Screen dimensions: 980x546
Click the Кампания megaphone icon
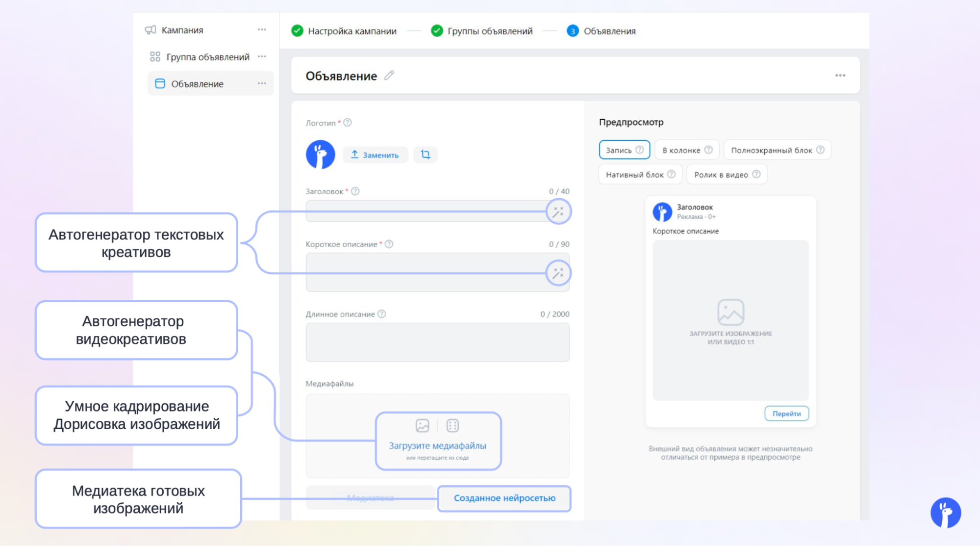pyautogui.click(x=151, y=30)
